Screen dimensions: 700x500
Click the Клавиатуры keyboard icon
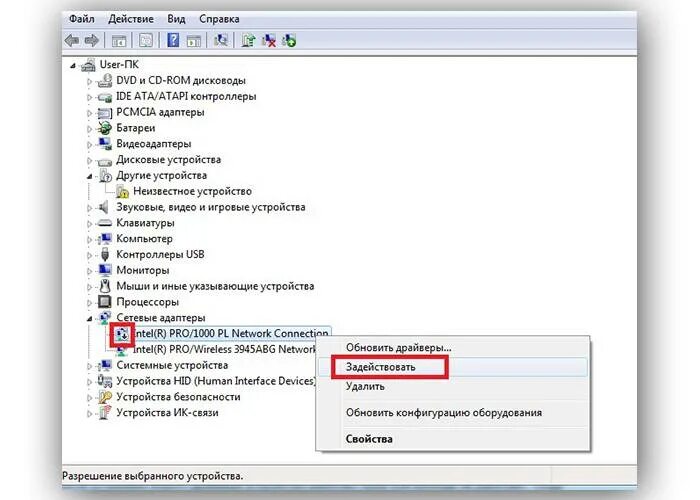click(105, 223)
